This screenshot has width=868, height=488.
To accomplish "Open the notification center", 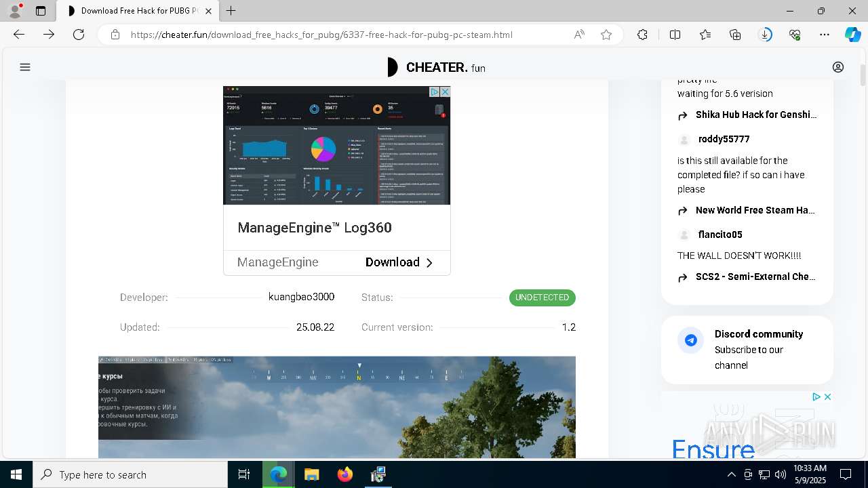I will pyautogui.click(x=846, y=474).
